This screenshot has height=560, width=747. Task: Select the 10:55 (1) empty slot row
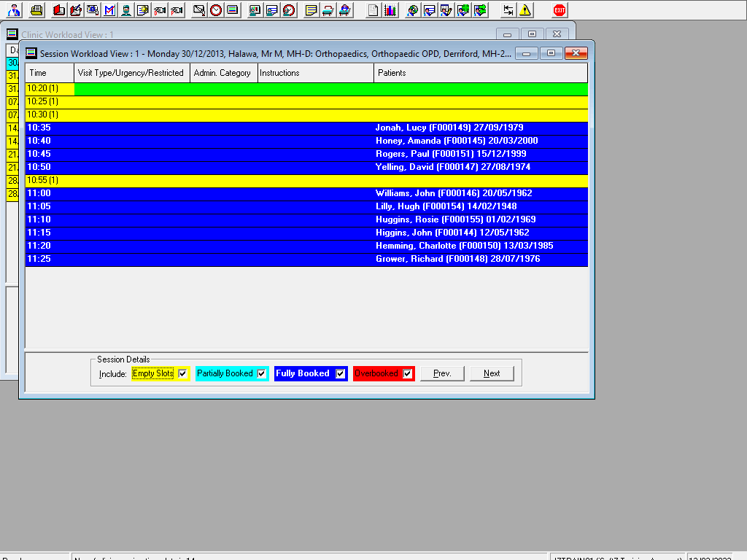coord(306,181)
